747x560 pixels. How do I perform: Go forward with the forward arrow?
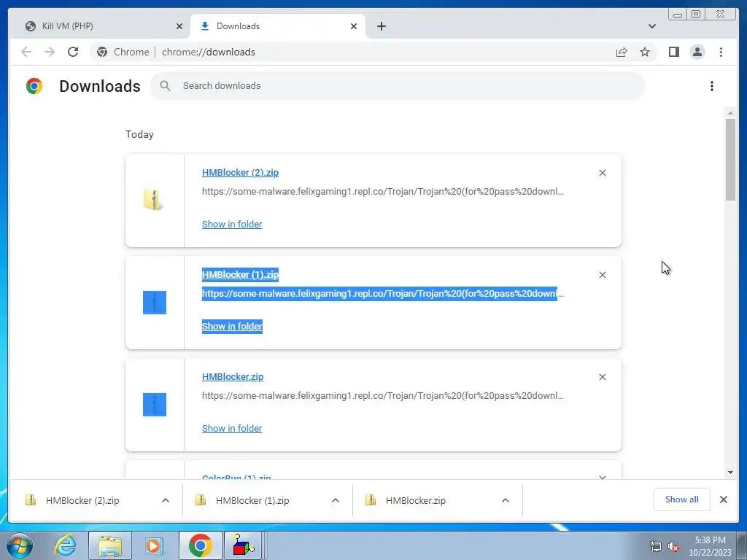50,52
